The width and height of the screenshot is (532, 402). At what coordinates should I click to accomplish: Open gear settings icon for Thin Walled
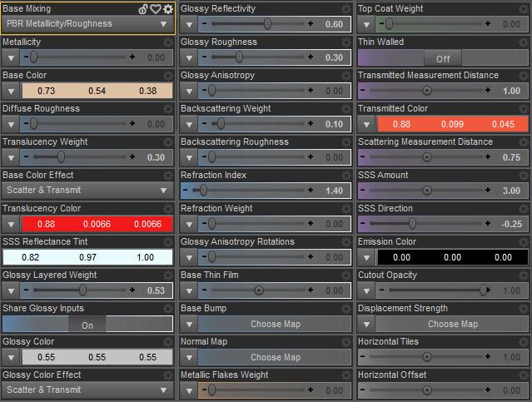point(524,42)
